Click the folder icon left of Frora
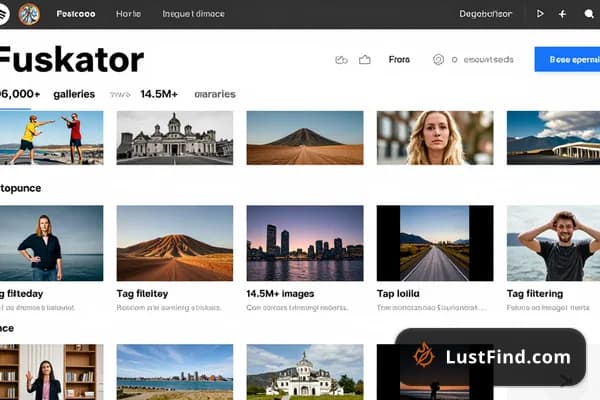The width and height of the screenshot is (600, 400). pos(364,60)
